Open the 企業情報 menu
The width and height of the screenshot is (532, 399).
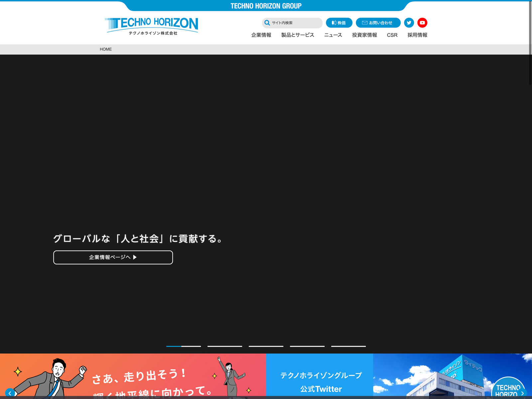pyautogui.click(x=261, y=35)
